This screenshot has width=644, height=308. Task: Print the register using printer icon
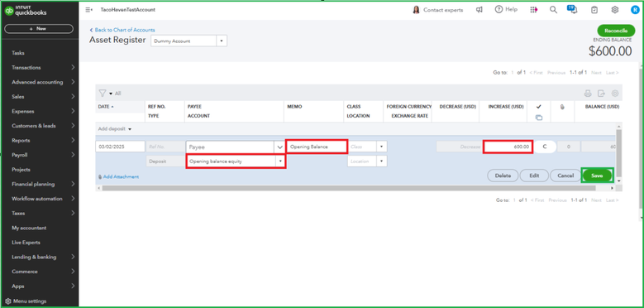[x=588, y=94]
